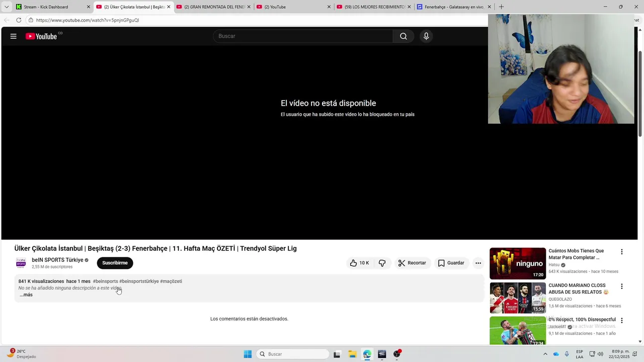Open the Cuántos Mobs Tienes Que Matar thumbnail

pos(518,263)
